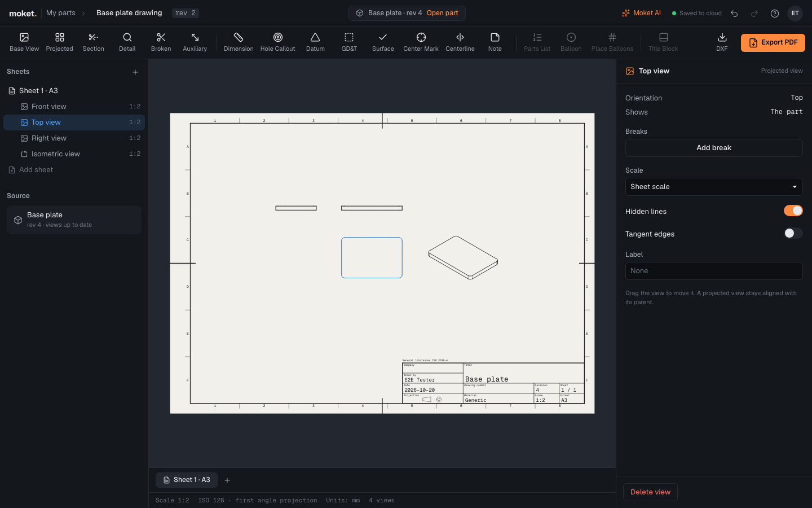Viewport: 812px width, 508px height.
Task: Open Moket AI assistant
Action: [x=641, y=13]
